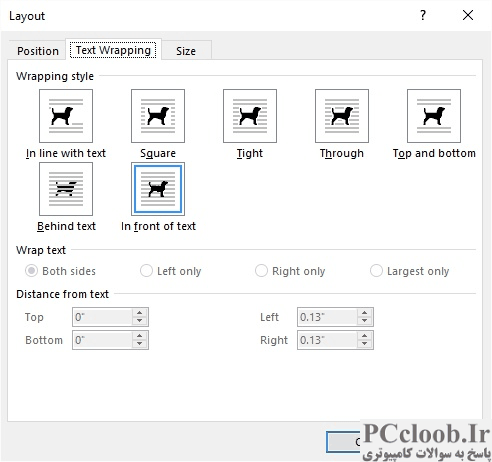The height and width of the screenshot is (462, 492).
Task: Decrease the Left distance value
Action: [365, 321]
